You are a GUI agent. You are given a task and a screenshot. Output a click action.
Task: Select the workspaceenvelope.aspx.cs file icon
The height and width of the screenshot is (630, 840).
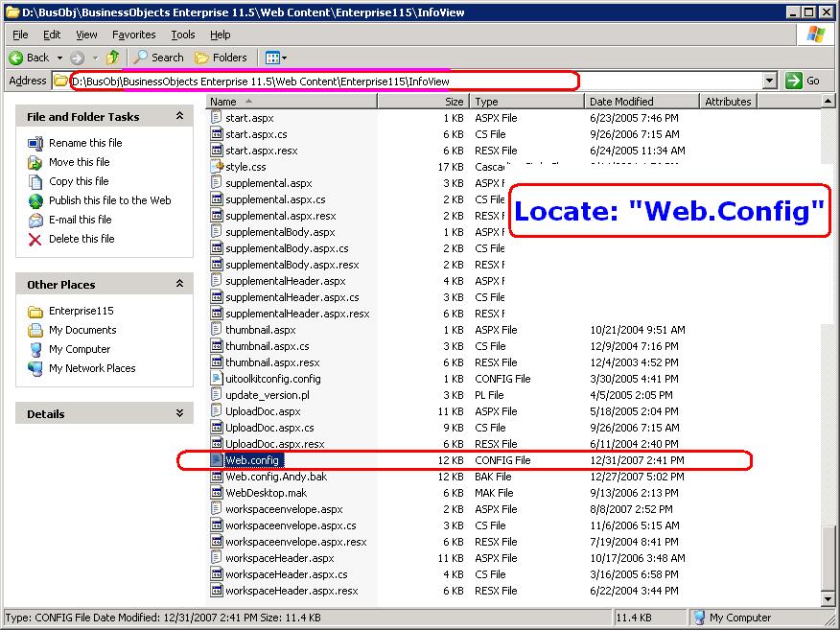click(x=217, y=525)
